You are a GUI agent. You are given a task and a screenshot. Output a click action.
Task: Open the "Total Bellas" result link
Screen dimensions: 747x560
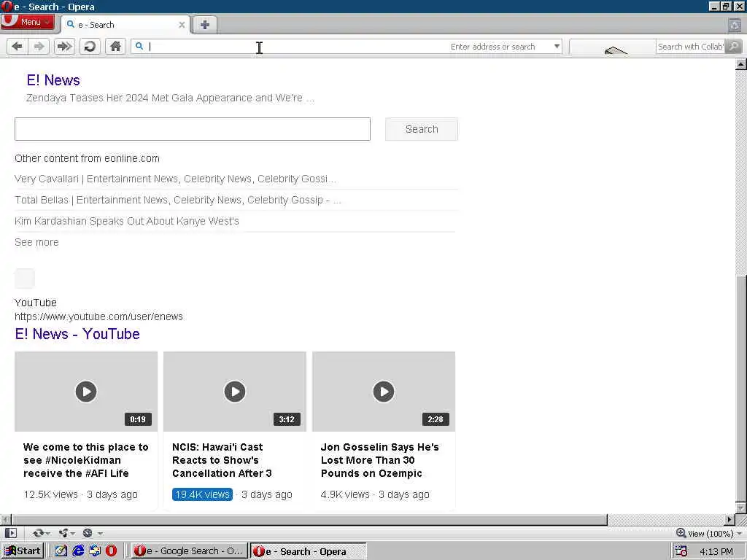[x=178, y=200]
